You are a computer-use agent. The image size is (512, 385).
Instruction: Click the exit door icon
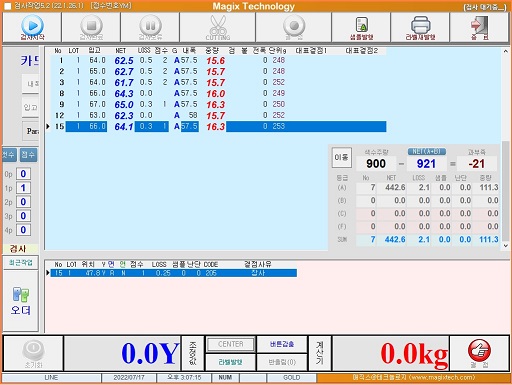[479, 25]
